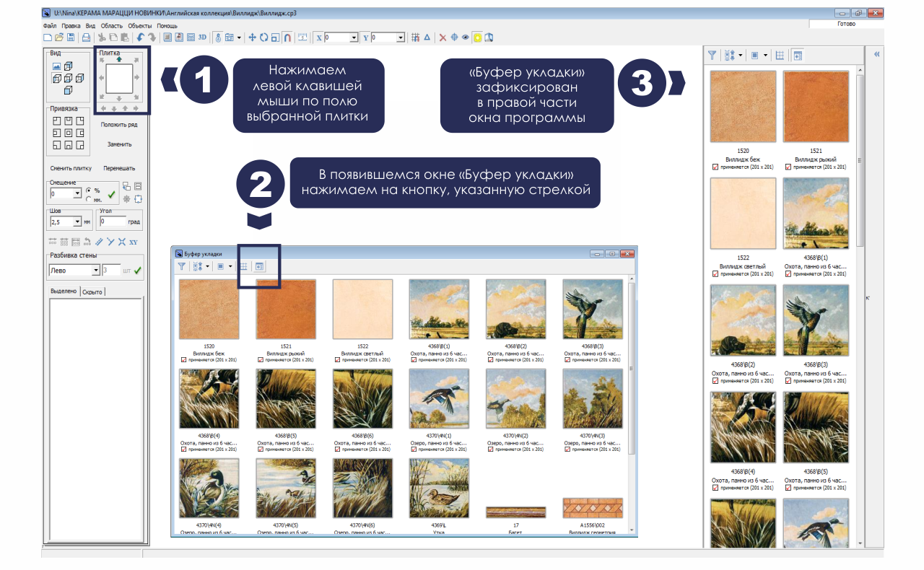Viewport: 924px width, 570px height.
Task: Select the % radio button under Смещение
Action: pos(89,190)
